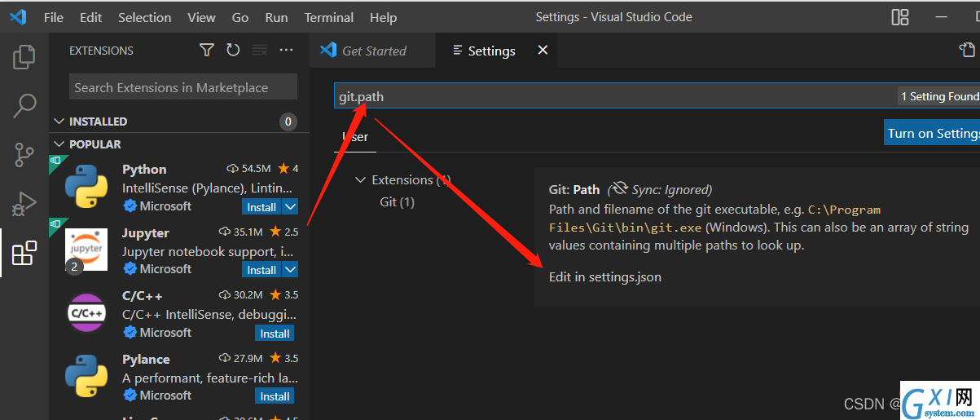Open the Extensions view icon

[x=24, y=253]
